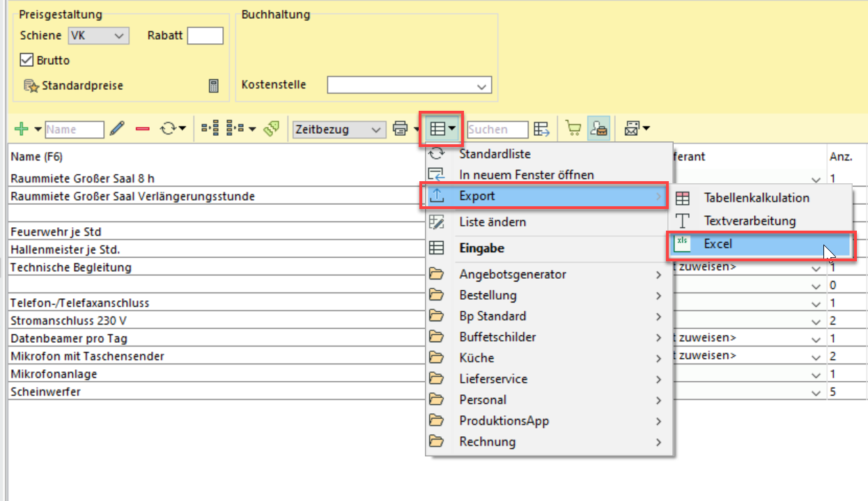Click the printer icon in toolbar

400,129
